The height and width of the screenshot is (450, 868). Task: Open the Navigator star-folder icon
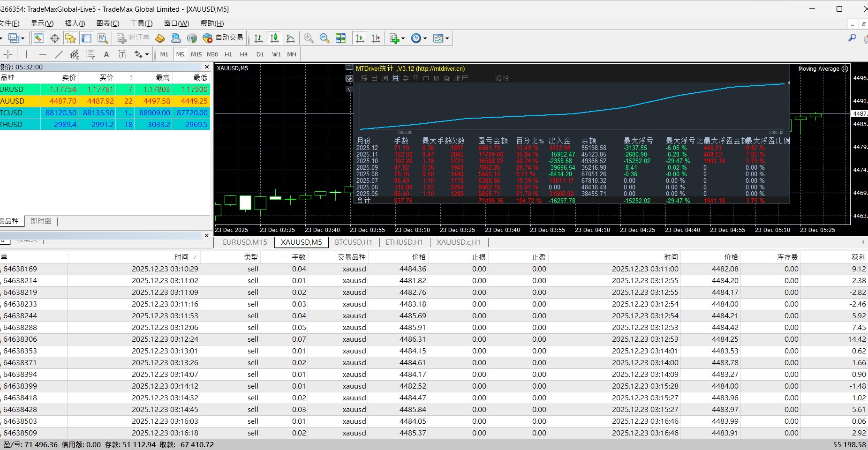[70, 38]
